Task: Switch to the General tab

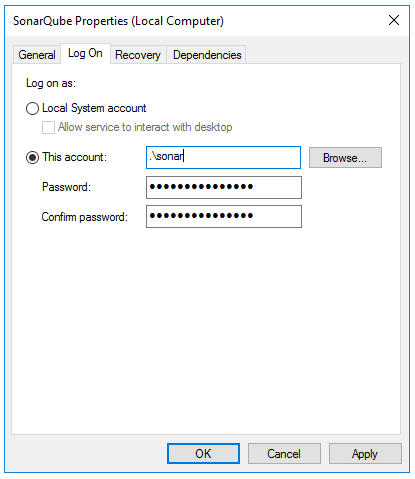Action: (37, 55)
